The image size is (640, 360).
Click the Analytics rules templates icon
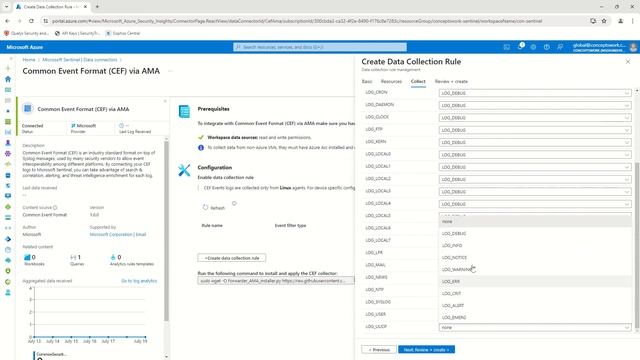pos(113,257)
